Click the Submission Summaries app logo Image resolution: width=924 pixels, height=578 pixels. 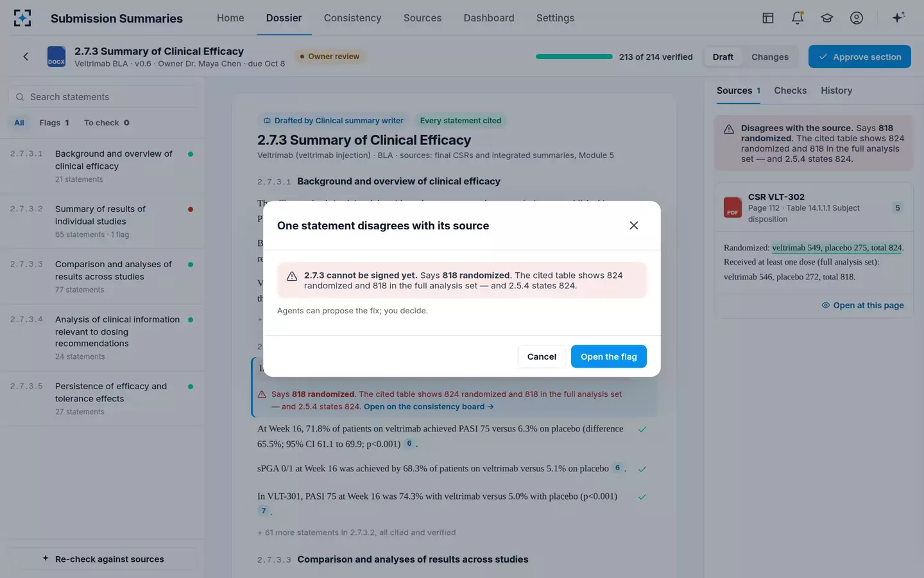click(x=22, y=18)
